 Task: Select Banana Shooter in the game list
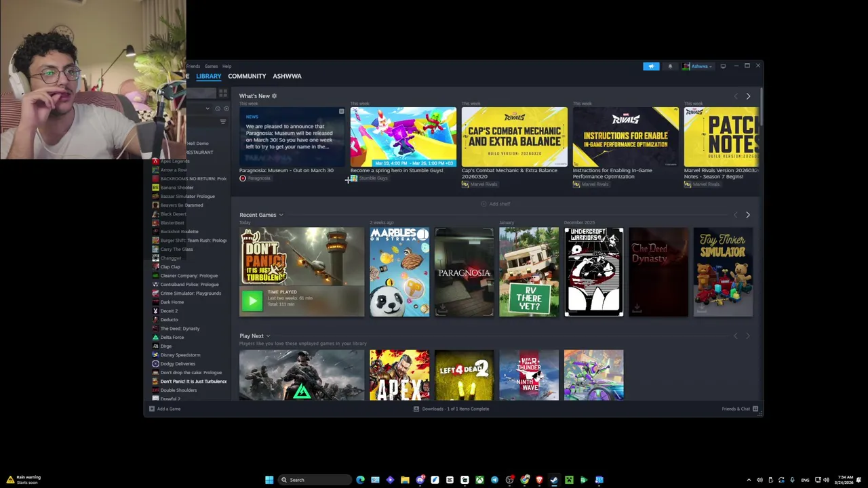189,188
